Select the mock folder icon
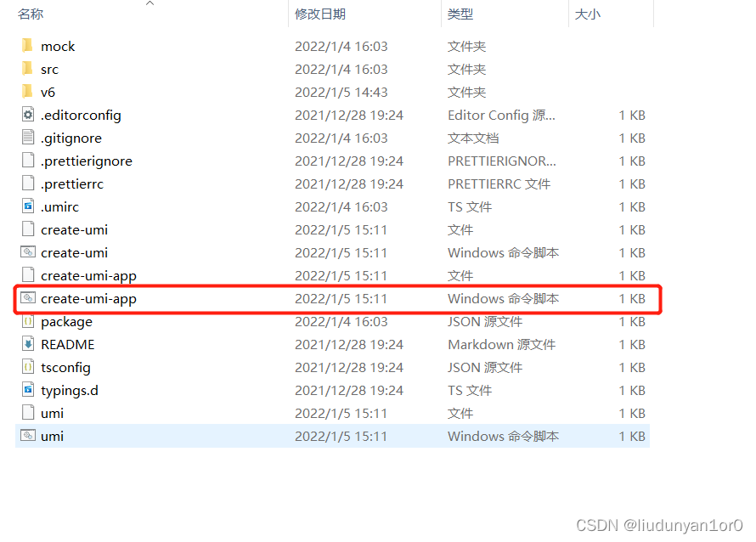 [28, 46]
